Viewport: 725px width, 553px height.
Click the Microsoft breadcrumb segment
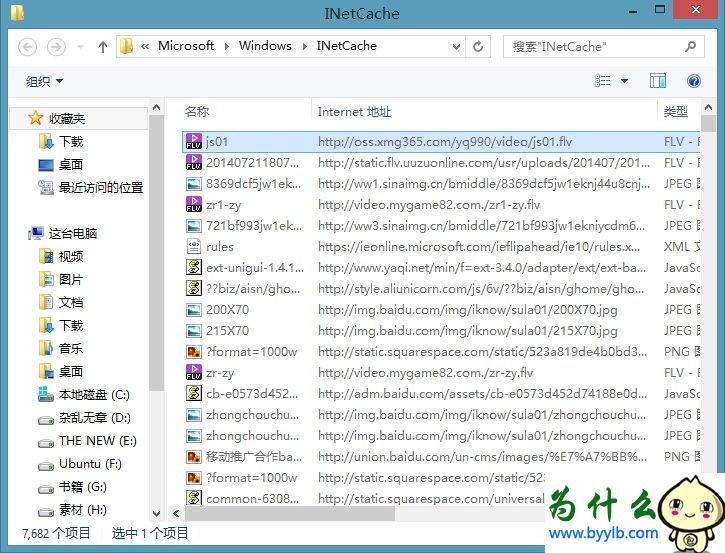[x=186, y=46]
